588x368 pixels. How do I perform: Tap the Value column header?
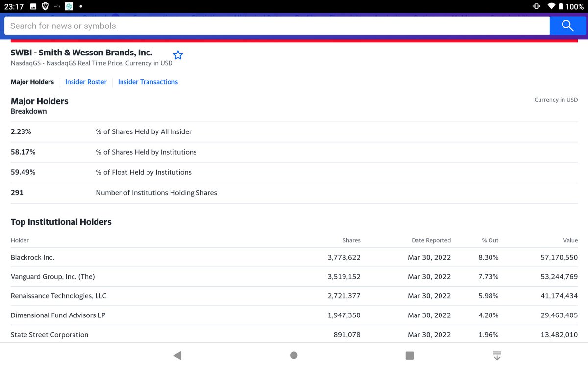[x=570, y=240]
